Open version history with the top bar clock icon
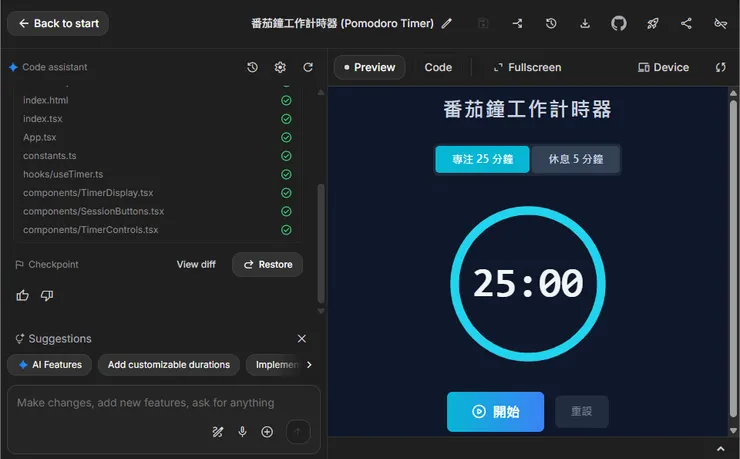740x459 pixels. coord(551,24)
